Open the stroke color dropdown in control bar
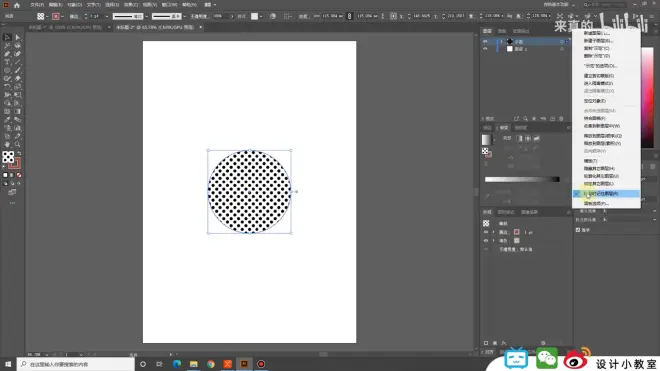The image size is (660, 371). click(x=62, y=16)
